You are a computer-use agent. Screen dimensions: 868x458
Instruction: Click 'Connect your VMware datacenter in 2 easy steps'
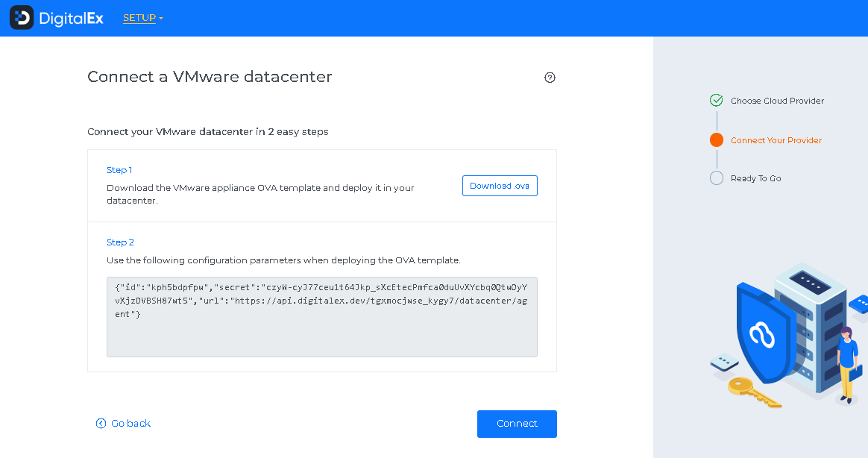point(208,132)
